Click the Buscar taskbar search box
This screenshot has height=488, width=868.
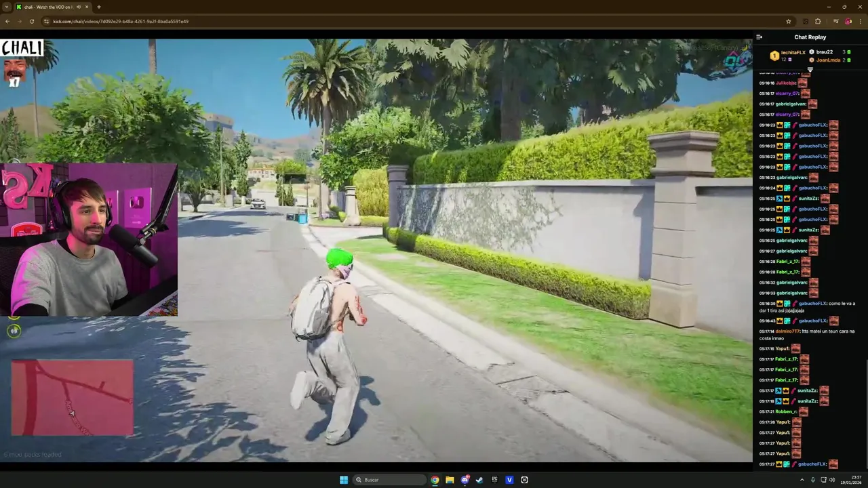388,480
